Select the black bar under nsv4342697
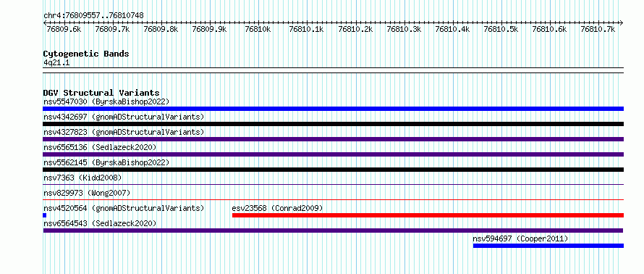This screenshot has width=644, height=274. [x=333, y=124]
